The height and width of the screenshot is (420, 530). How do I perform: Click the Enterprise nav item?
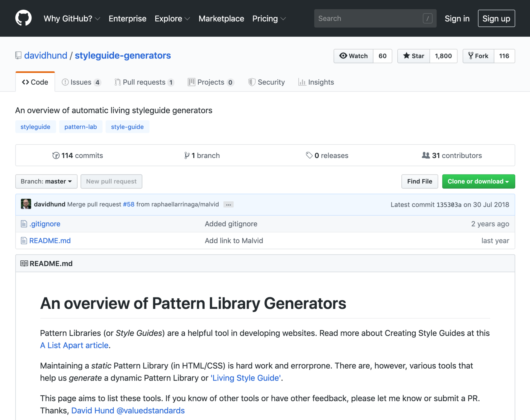click(127, 19)
